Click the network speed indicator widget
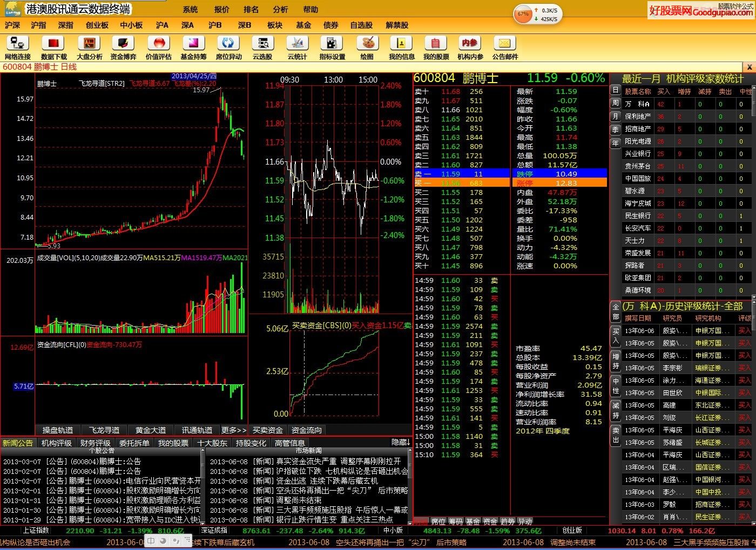 click(x=537, y=15)
